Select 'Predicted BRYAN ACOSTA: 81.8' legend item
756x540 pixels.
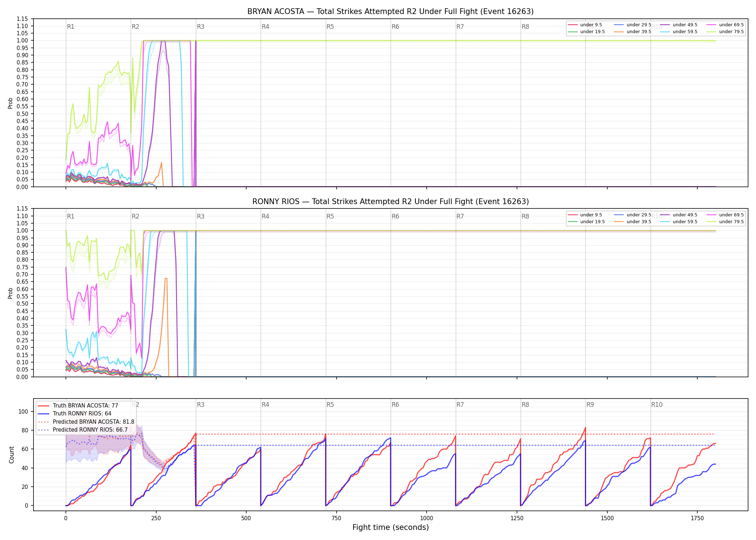click(x=86, y=422)
